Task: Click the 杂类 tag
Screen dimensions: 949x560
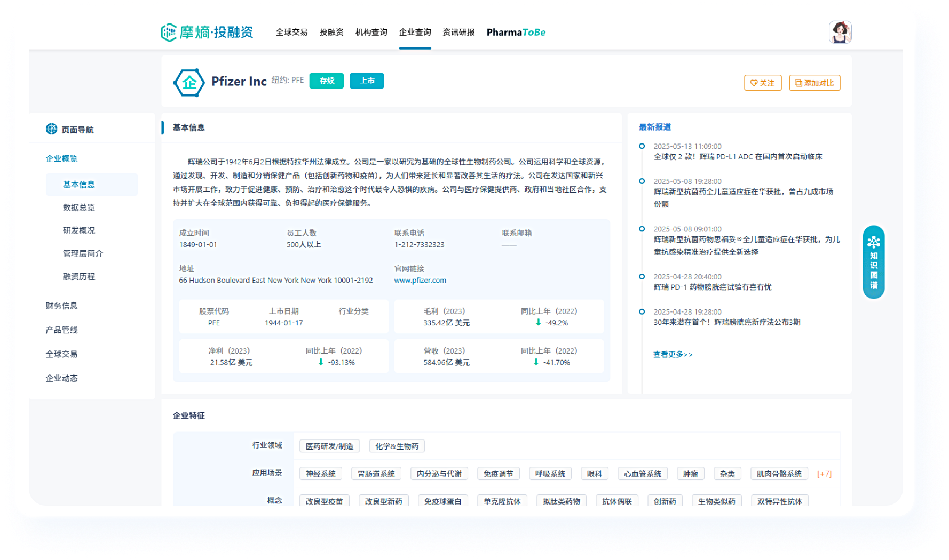Action: 727,474
